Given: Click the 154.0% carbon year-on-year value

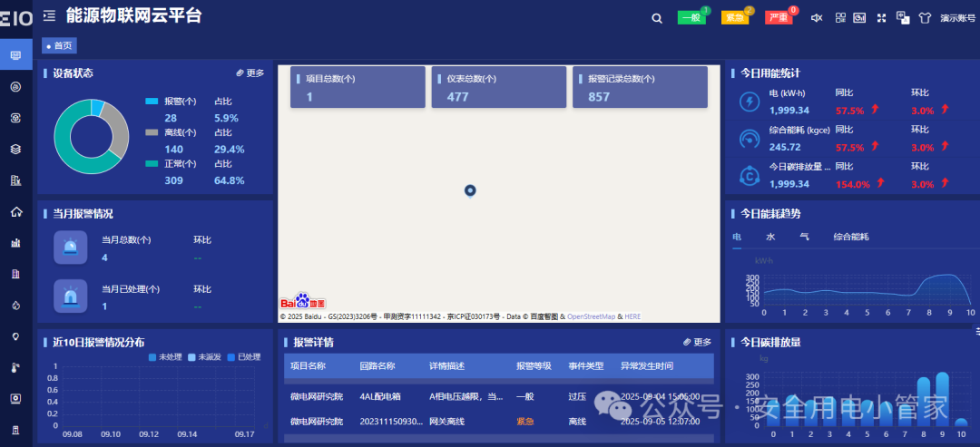Looking at the screenshot, I should [852, 184].
